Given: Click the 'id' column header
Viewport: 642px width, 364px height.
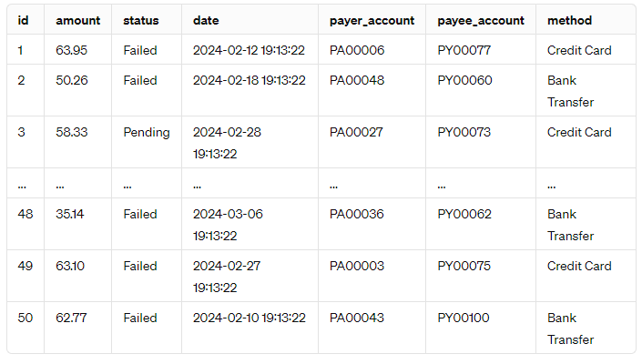Looking at the screenshot, I should [24, 20].
